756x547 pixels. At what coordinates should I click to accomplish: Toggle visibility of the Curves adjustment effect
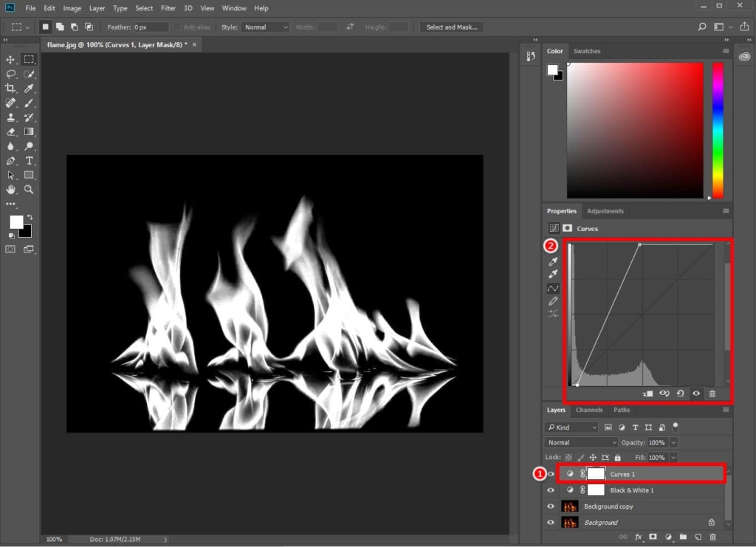[x=696, y=393]
